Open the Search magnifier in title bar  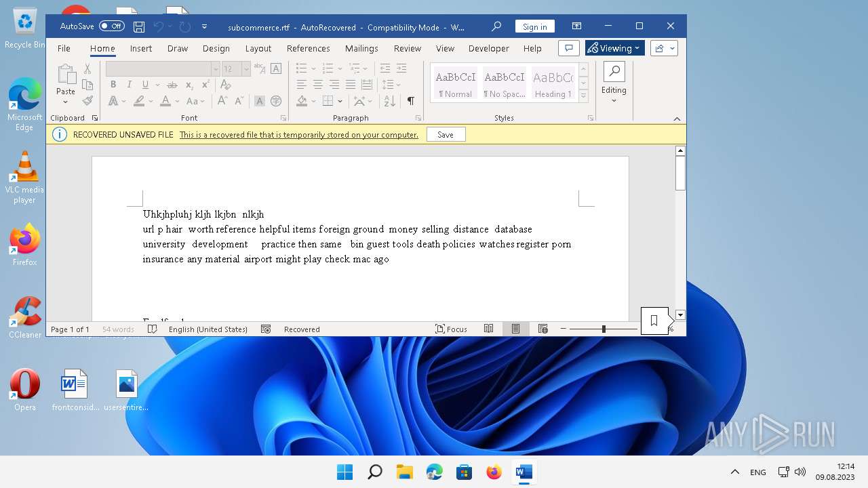(496, 26)
